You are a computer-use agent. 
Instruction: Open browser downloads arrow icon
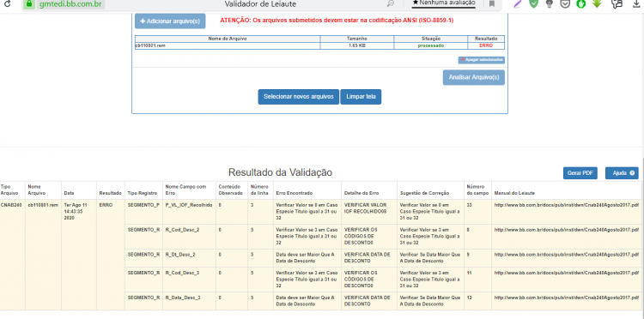pyautogui.click(x=637, y=3)
